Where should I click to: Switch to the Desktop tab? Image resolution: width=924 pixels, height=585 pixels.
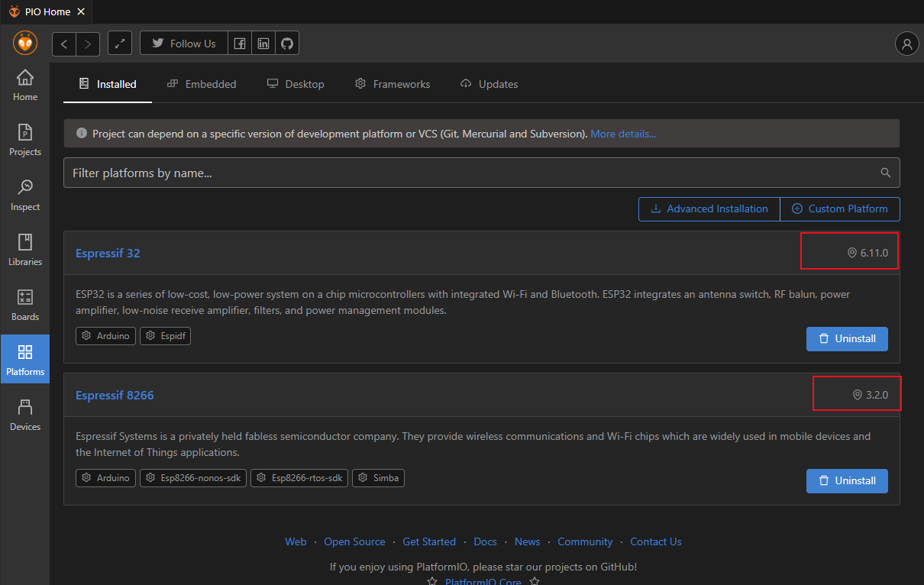point(296,84)
